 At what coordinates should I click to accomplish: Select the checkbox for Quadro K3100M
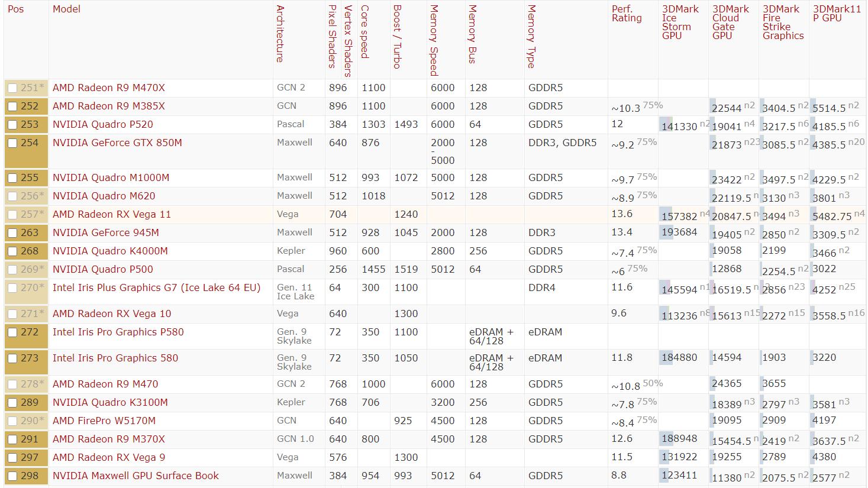(12, 403)
